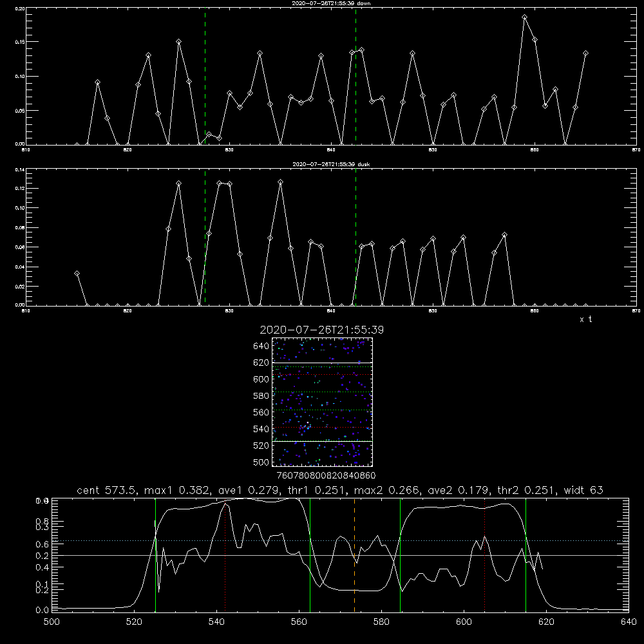Select the right red dotted line in bottom plot
This screenshot has width=644, height=644.
tap(485, 555)
